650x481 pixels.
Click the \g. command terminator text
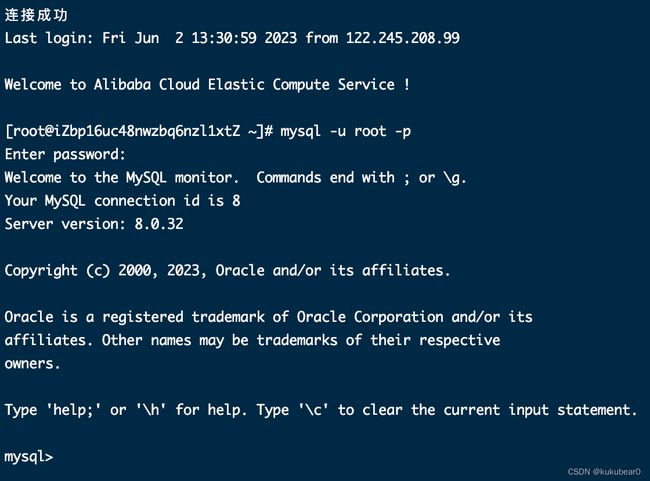tap(455, 178)
